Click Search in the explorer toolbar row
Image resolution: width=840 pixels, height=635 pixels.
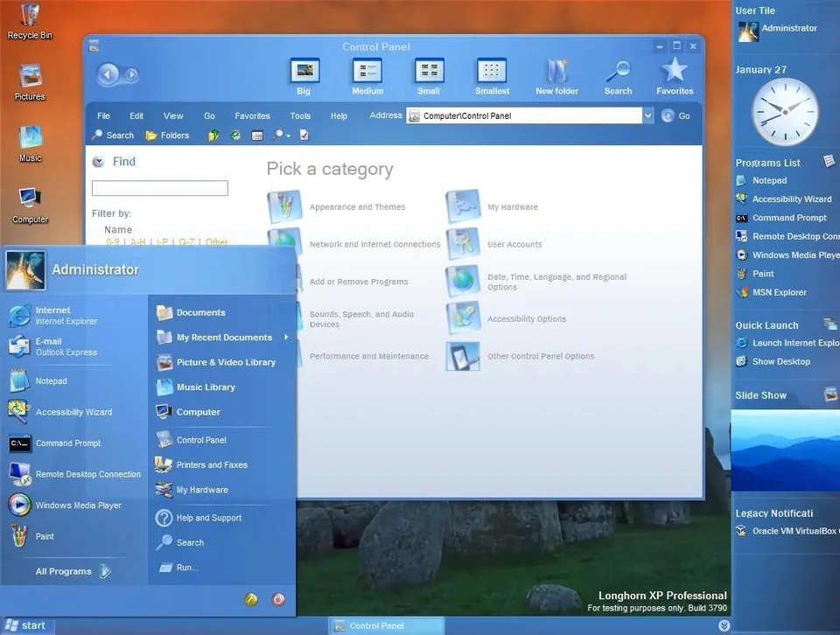pyautogui.click(x=113, y=136)
